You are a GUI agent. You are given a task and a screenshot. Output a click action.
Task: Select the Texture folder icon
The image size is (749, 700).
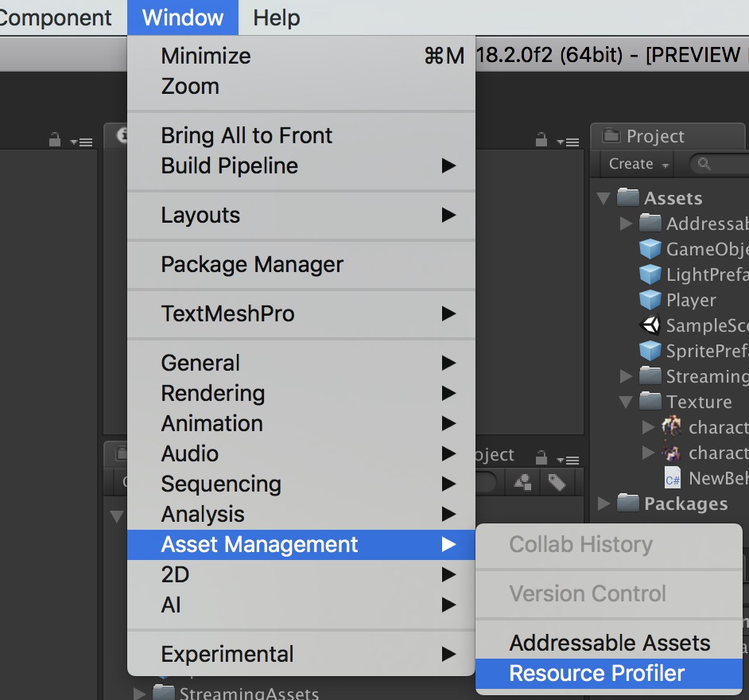[650, 402]
